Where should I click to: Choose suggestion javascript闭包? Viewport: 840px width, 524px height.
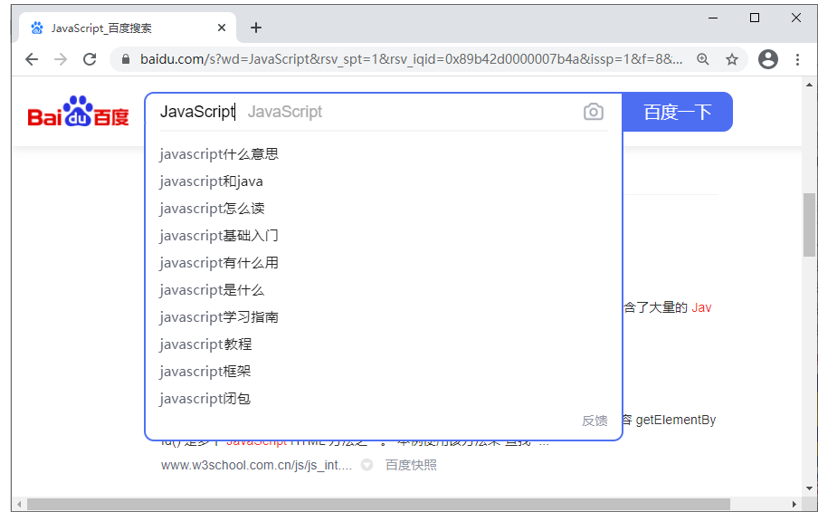205,399
